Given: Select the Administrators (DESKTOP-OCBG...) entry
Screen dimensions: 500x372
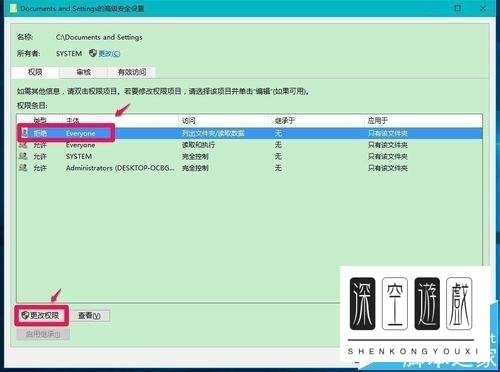Looking at the screenshot, I should tap(250, 168).
